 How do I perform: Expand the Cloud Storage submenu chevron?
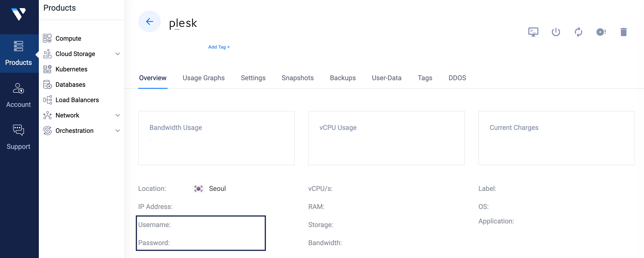point(117,54)
